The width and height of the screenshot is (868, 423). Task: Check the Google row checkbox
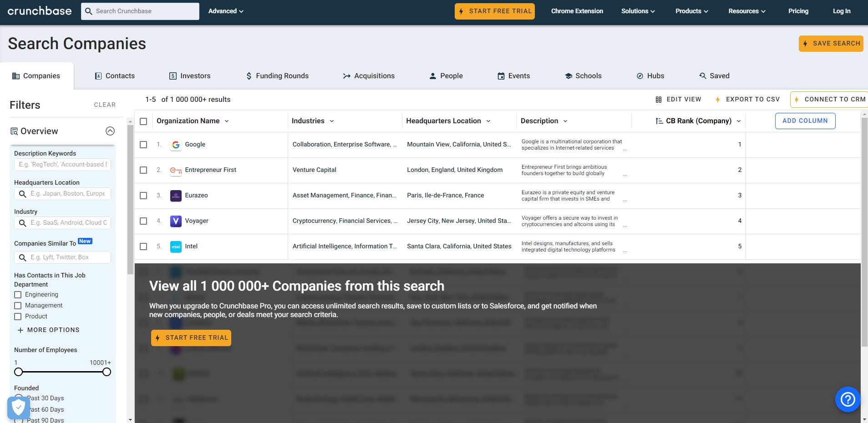coord(143,145)
